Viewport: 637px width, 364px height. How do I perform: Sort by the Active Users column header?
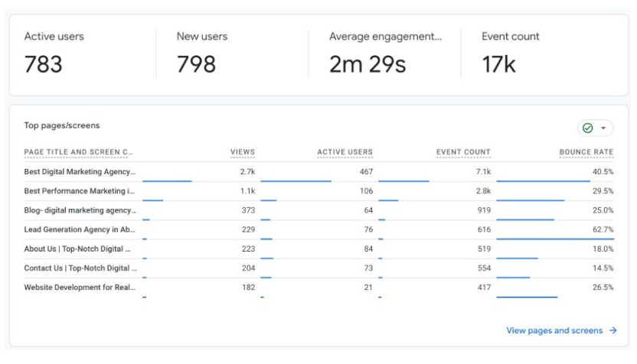coord(345,152)
